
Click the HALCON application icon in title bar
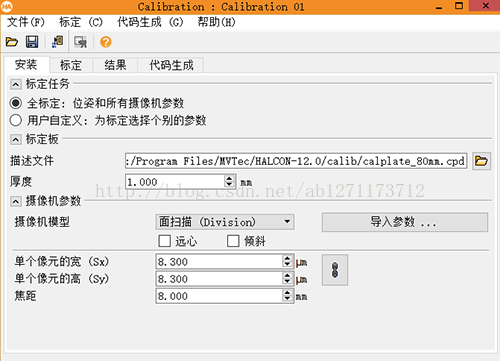(7, 6)
